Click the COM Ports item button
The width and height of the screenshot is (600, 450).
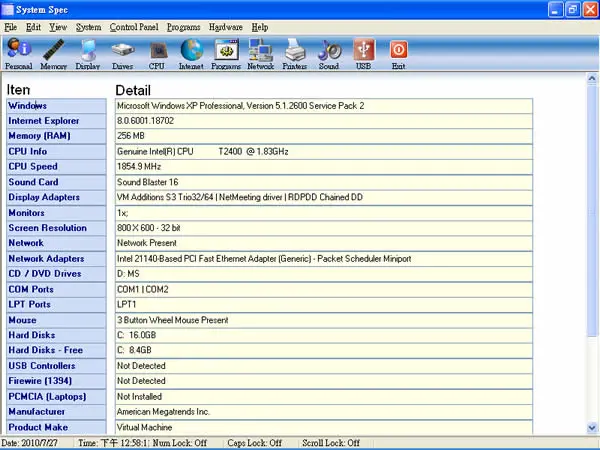coord(57,289)
